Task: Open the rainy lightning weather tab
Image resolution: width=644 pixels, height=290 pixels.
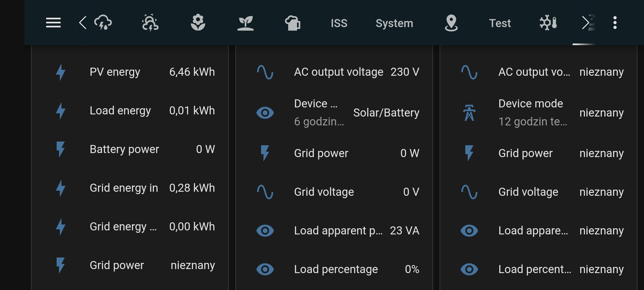Action: click(103, 23)
